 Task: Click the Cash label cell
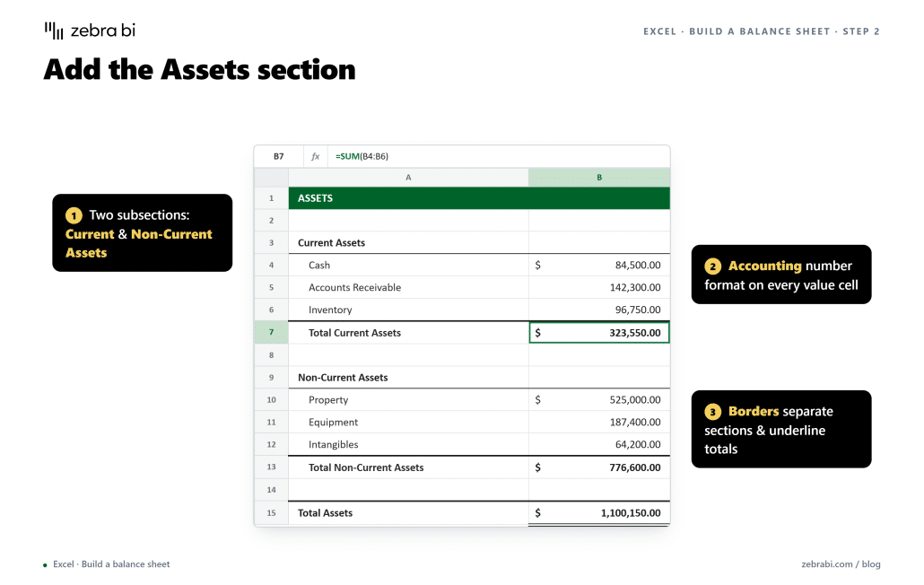tap(408, 265)
